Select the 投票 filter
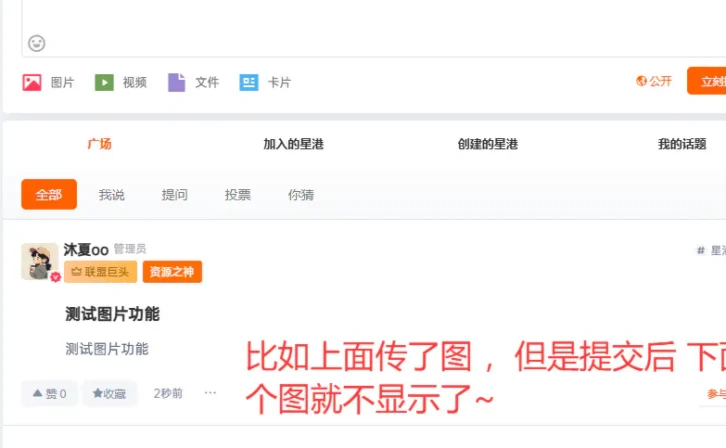The height and width of the screenshot is (448, 726). [238, 195]
